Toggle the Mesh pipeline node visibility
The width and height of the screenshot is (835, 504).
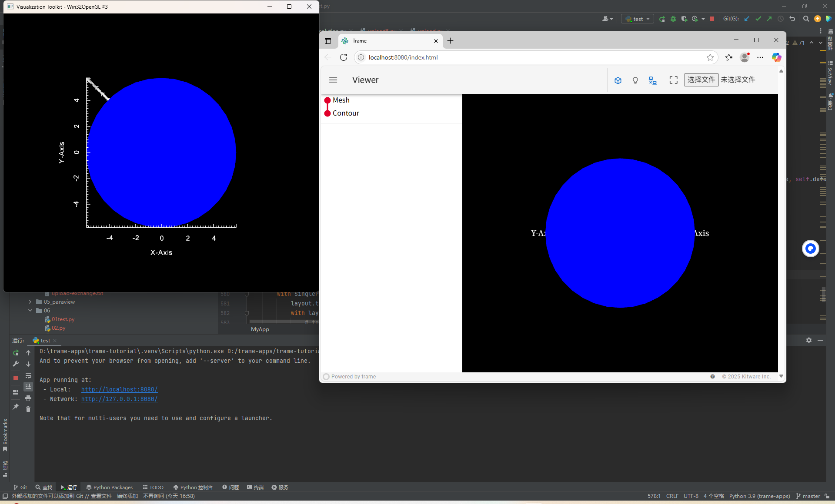click(327, 100)
